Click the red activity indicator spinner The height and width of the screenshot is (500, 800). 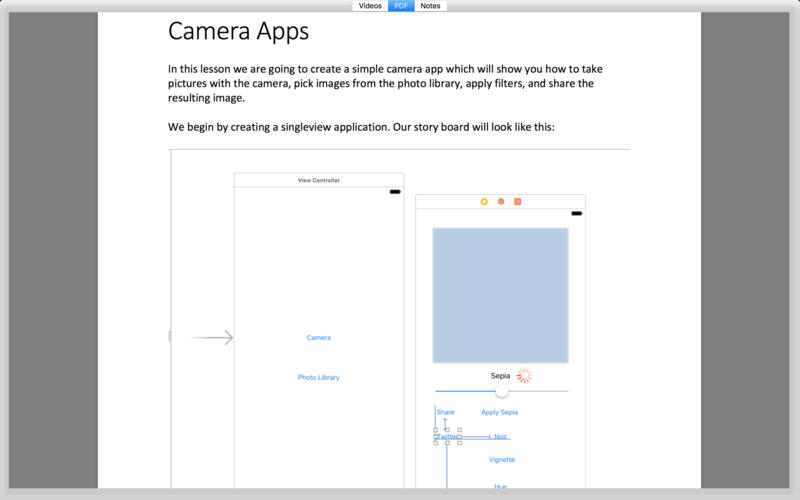pyautogui.click(x=524, y=376)
